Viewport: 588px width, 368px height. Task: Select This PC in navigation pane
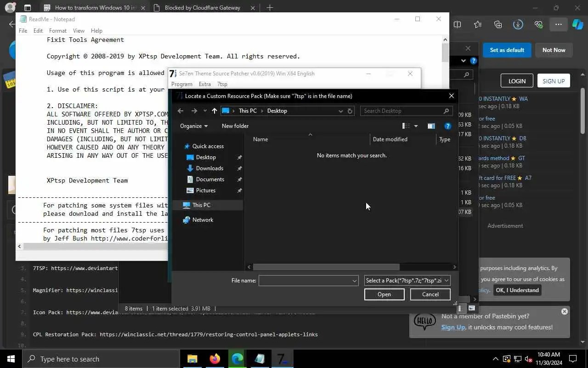201,205
